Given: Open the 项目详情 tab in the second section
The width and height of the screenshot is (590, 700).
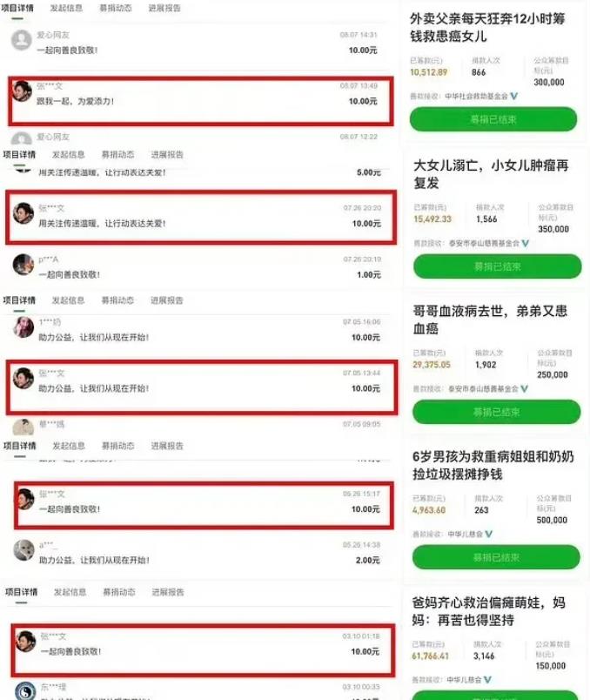Looking at the screenshot, I should click(19, 154).
